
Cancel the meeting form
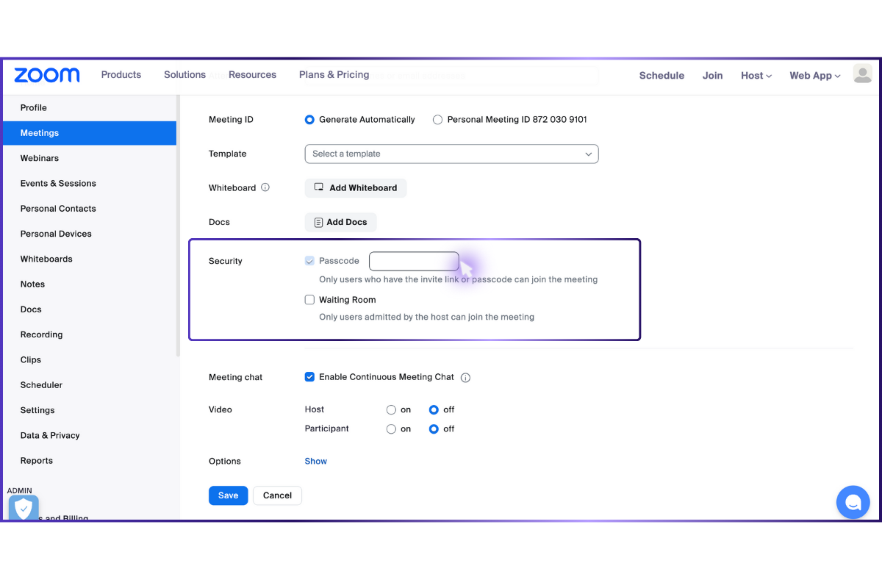(x=277, y=495)
